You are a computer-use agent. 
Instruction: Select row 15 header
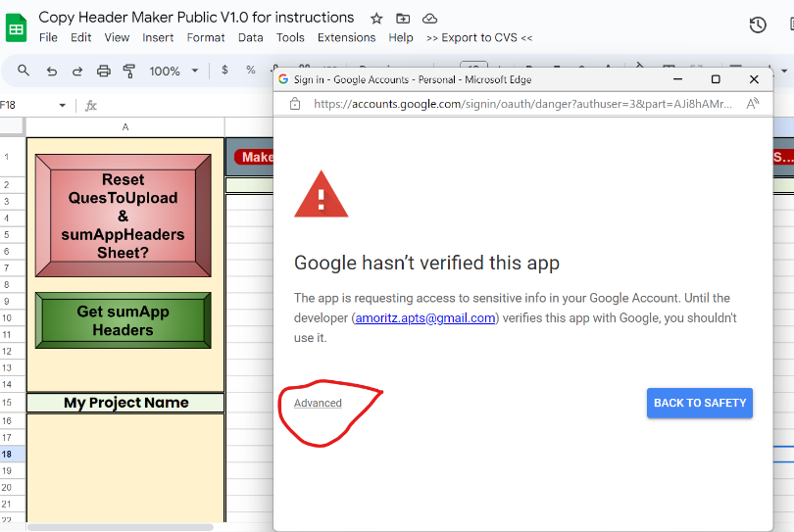pyautogui.click(x=12, y=403)
